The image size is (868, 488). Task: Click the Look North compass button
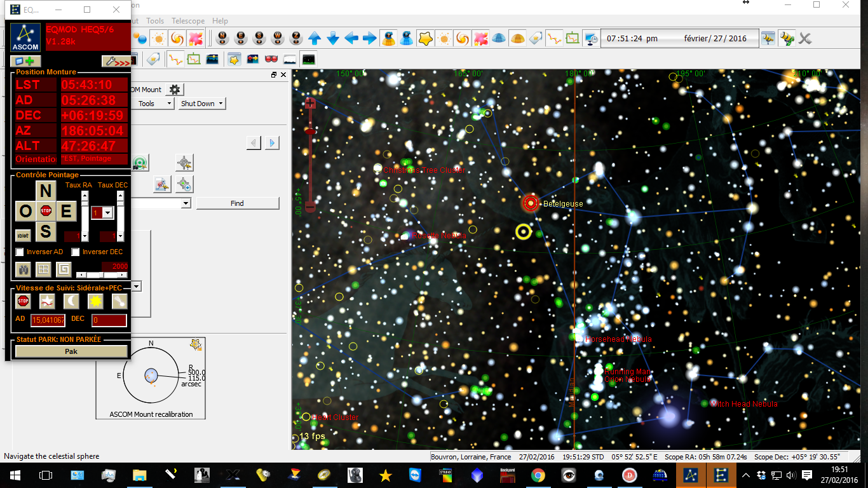click(x=222, y=38)
